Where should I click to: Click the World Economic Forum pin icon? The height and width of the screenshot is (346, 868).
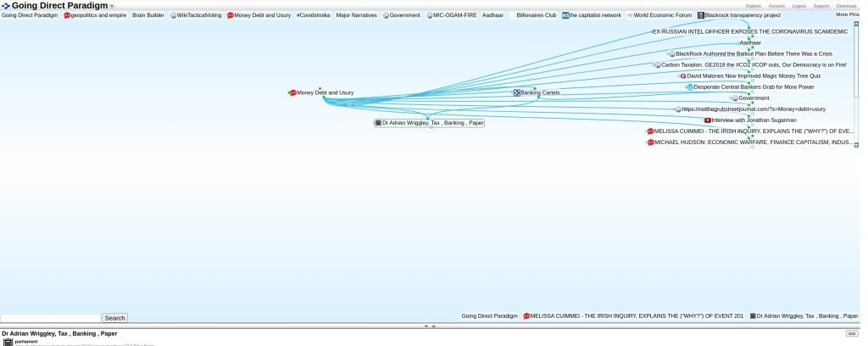(x=630, y=15)
